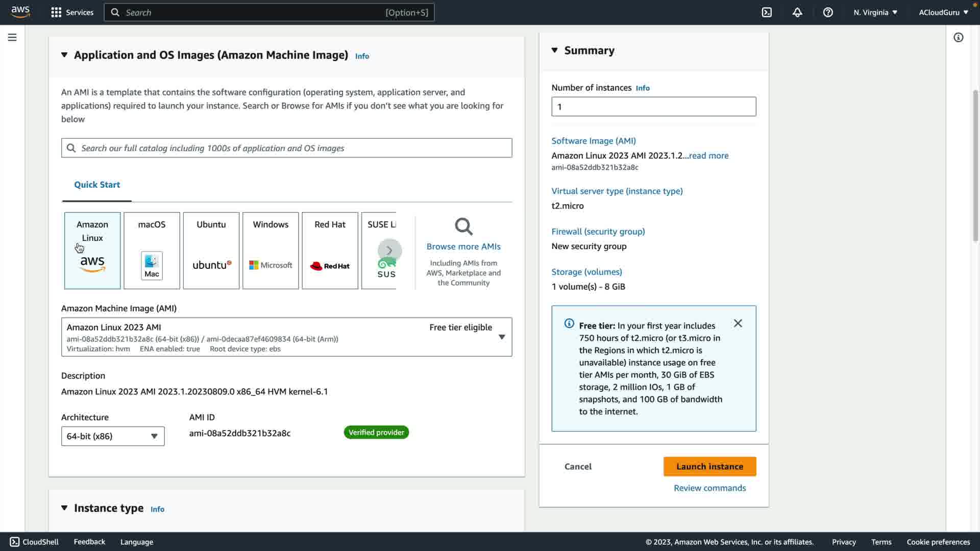Go to the AWS console home logo
The height and width of the screenshot is (551, 980).
20,12
